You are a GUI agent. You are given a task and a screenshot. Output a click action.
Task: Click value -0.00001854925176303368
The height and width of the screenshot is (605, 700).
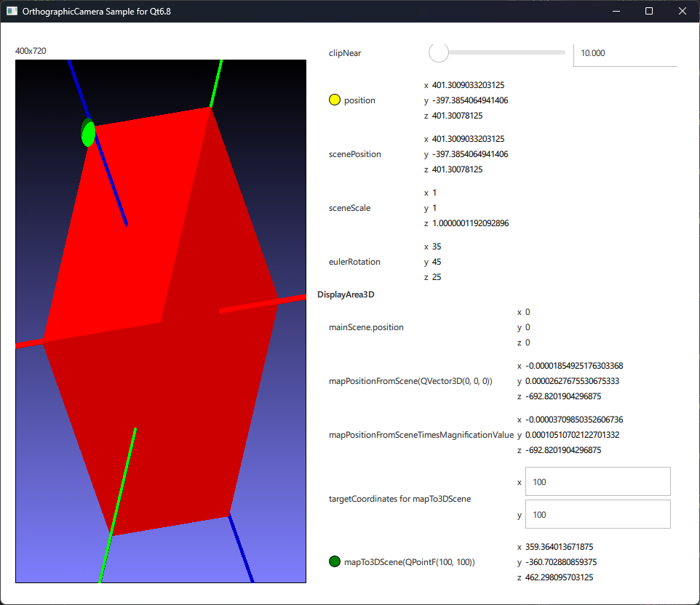point(574,366)
